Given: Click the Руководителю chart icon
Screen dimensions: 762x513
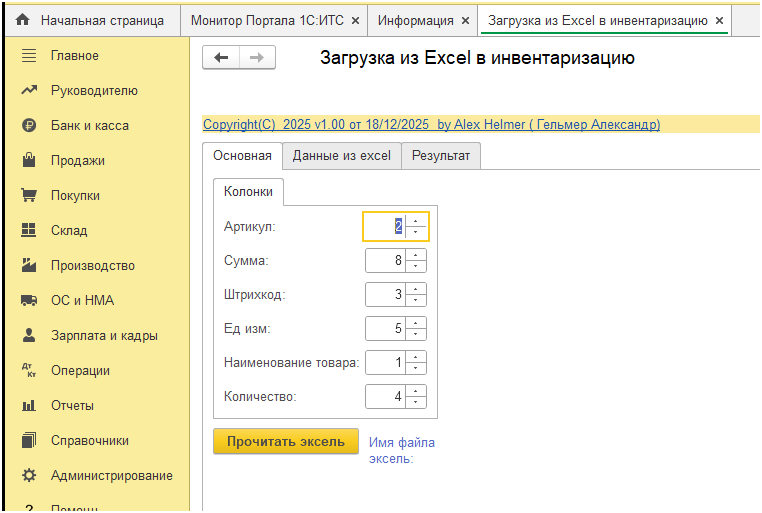Looking at the screenshot, I should coord(29,91).
